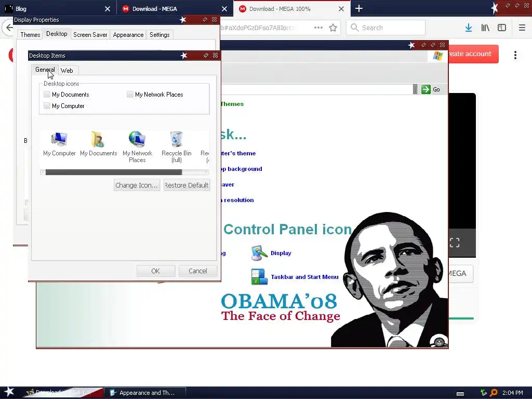Enable My Documents desktop icon checkbox
The width and height of the screenshot is (532, 399).
(47, 95)
